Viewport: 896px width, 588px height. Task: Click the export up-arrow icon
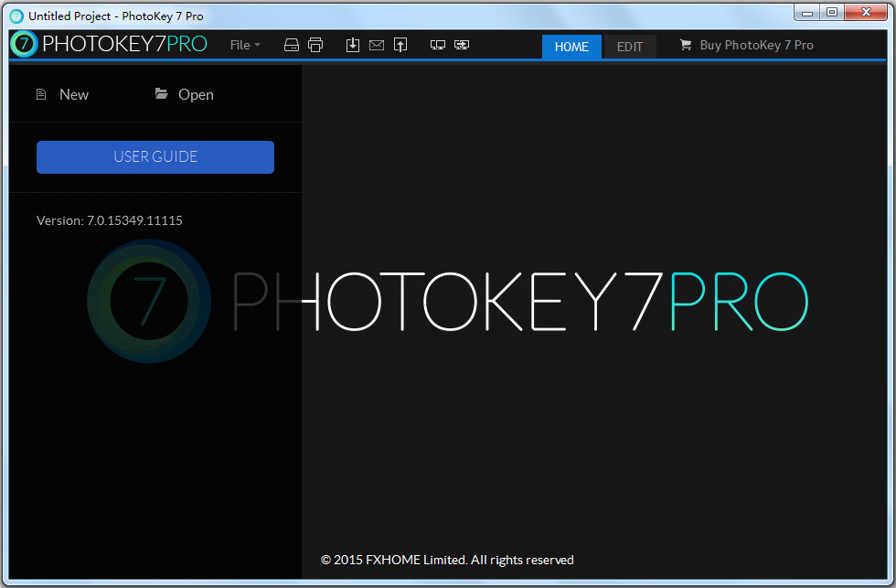coord(400,45)
